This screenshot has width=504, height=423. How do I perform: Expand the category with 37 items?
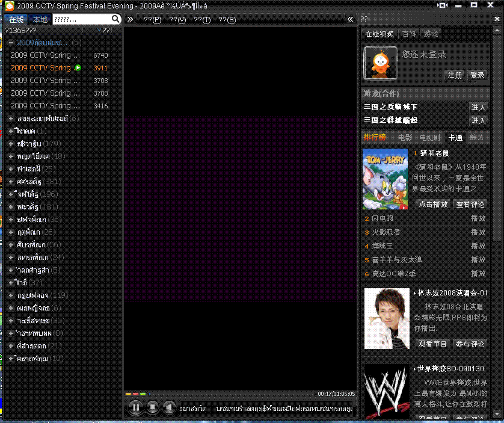point(11,283)
